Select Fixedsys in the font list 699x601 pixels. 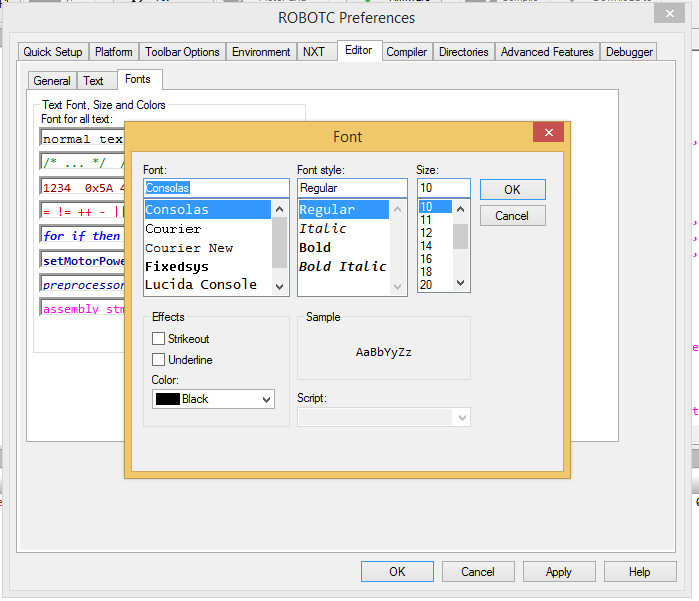click(207, 267)
